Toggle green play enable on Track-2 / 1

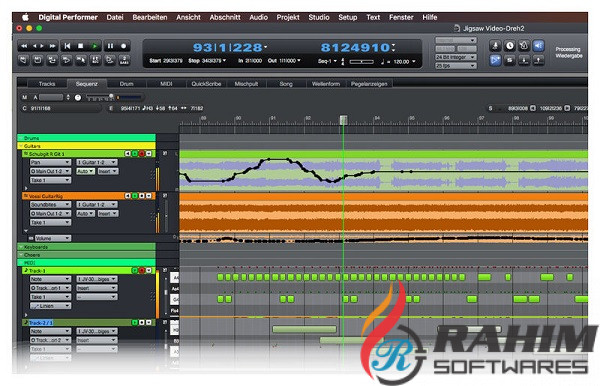point(135,323)
